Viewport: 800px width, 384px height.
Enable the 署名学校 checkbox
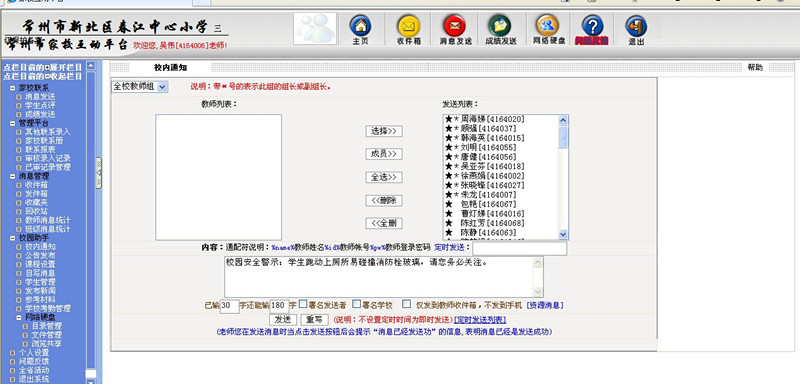pyautogui.click(x=357, y=304)
